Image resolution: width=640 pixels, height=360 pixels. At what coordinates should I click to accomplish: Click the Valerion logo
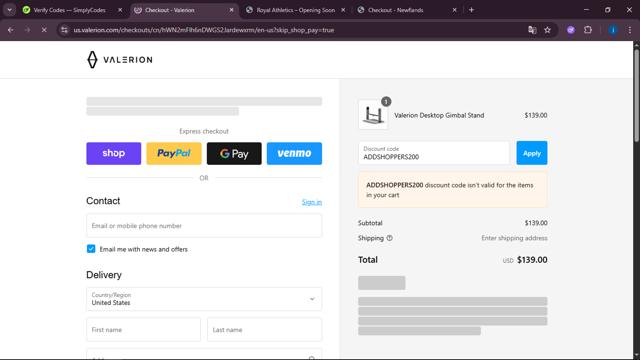120,60
